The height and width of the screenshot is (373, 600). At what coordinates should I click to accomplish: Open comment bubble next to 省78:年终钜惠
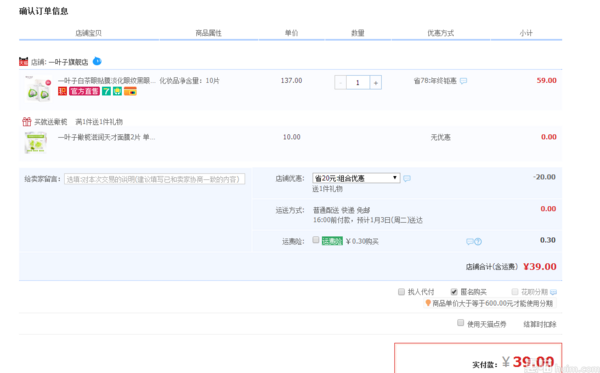pos(463,81)
